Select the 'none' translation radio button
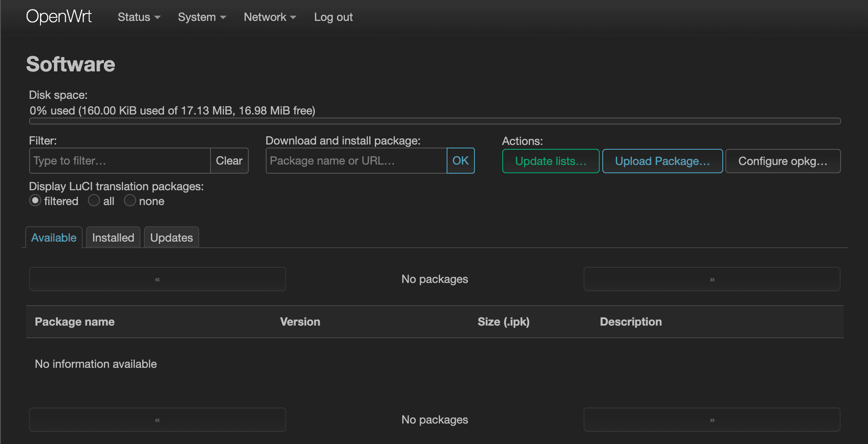 (x=130, y=201)
